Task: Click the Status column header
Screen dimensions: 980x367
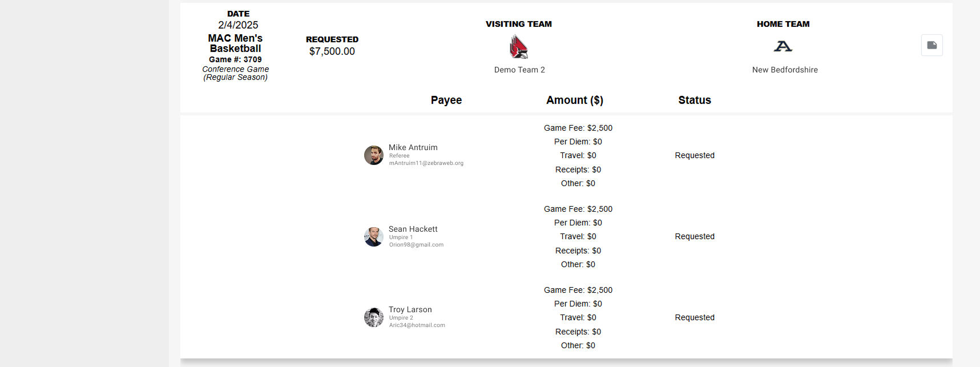Action: [x=694, y=100]
